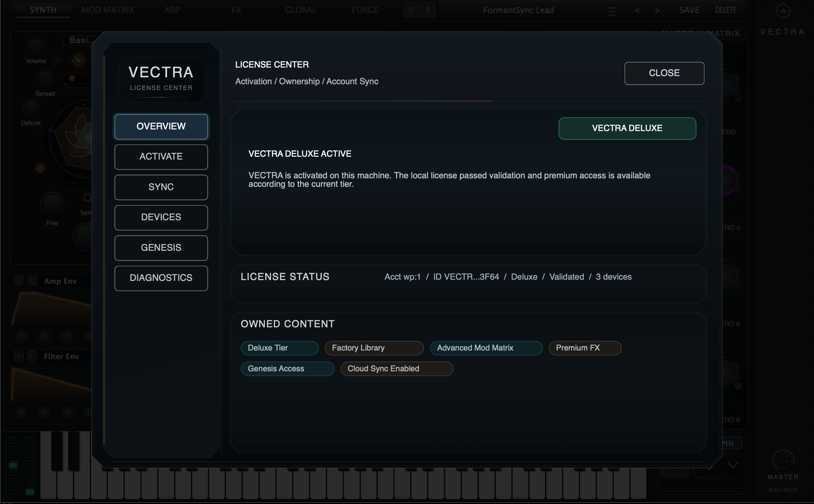This screenshot has height=504, width=814.
Task: Click the Basi... oscillator name field
Action: coord(79,40)
